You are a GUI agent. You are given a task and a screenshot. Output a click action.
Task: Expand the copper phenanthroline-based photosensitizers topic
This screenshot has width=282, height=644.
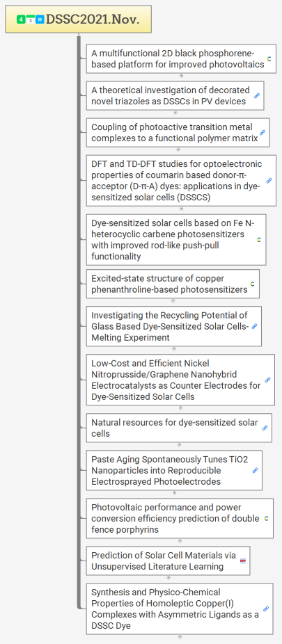pyautogui.click(x=173, y=300)
